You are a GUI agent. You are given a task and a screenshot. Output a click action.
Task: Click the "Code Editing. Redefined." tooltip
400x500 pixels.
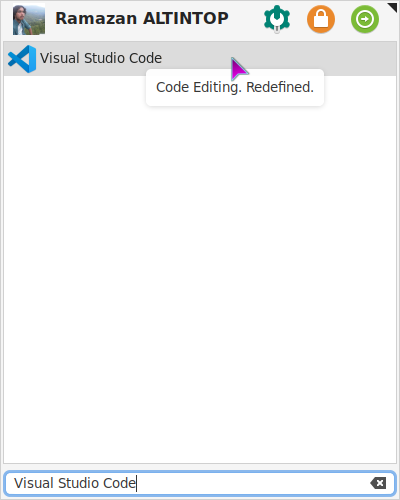tap(235, 87)
